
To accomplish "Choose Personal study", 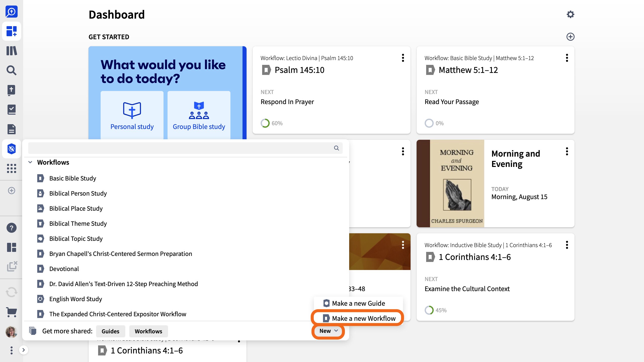I will coord(132,115).
